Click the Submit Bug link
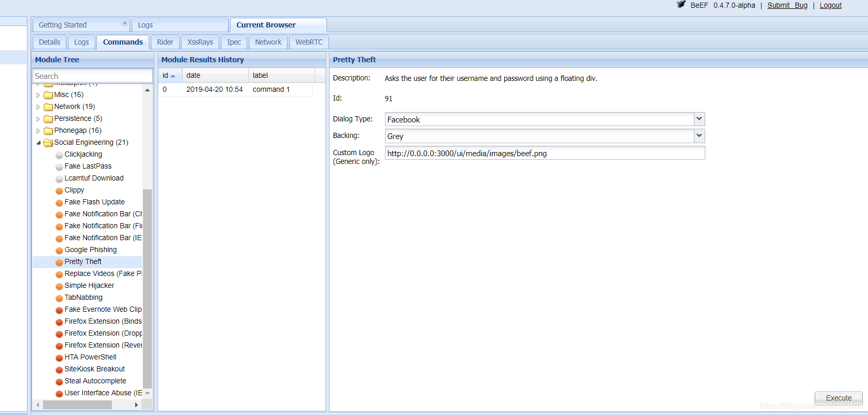The image size is (868, 415). [x=787, y=5]
